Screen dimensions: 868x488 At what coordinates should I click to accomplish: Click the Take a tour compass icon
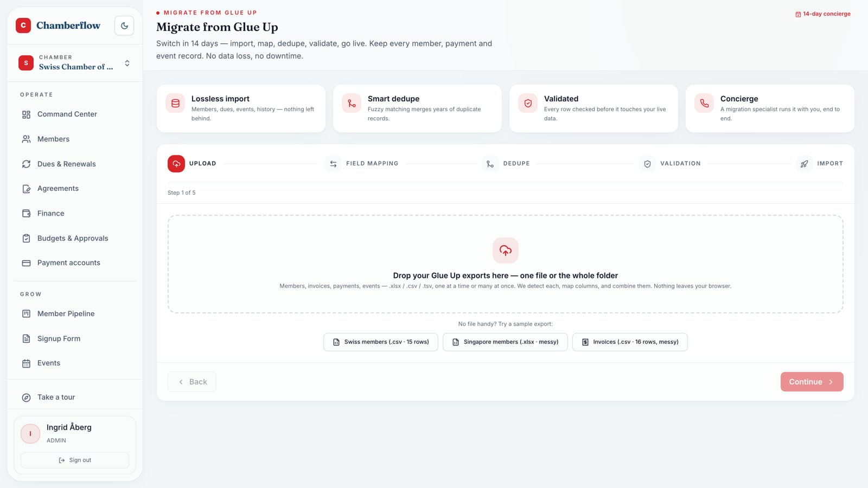pos(26,397)
